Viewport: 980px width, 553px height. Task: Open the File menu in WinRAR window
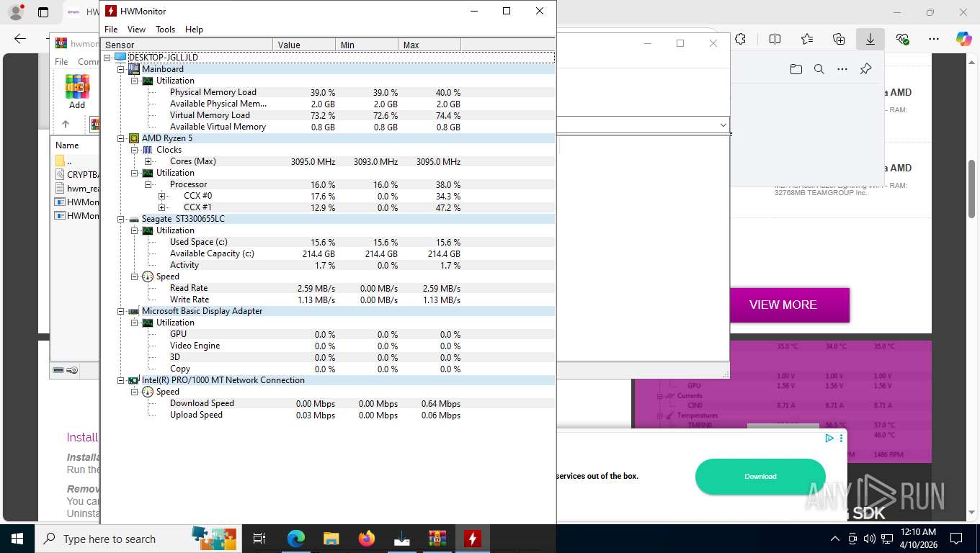coord(61,62)
